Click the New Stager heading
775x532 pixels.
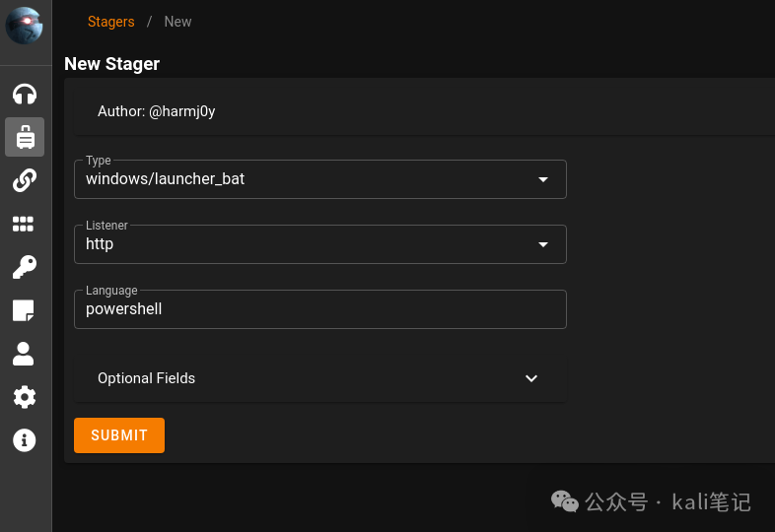pos(111,64)
